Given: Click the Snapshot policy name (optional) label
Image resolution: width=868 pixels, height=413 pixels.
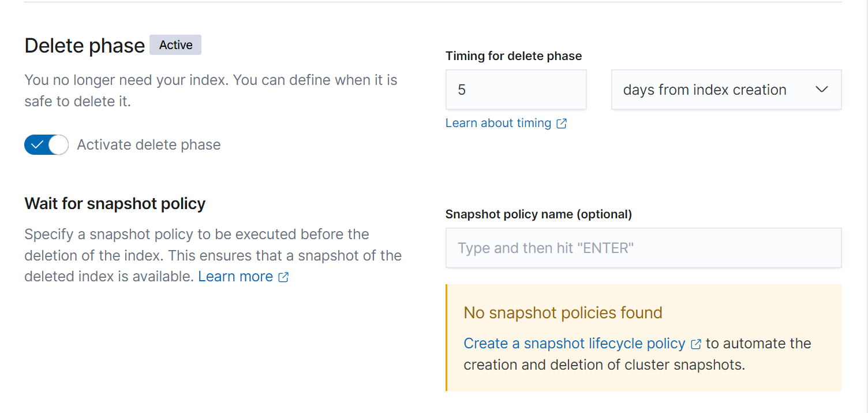Looking at the screenshot, I should (538, 214).
